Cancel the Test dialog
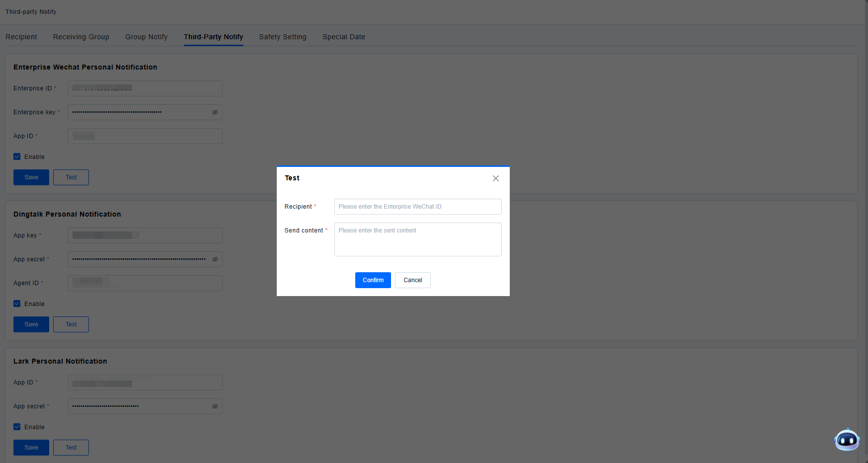 click(412, 280)
